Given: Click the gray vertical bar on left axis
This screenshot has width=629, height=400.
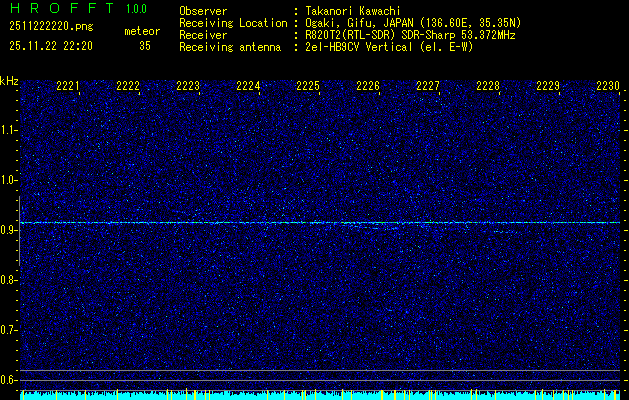Looking at the screenshot, I should [19, 231].
